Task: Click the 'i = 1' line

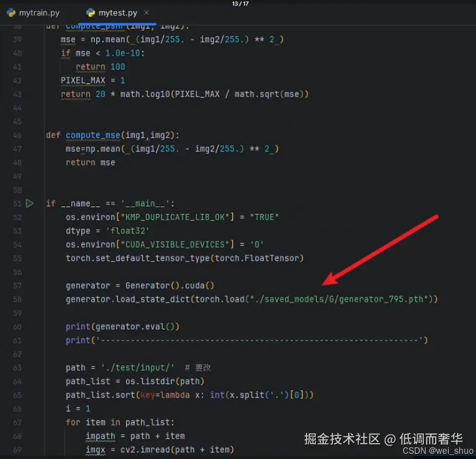Action: pyautogui.click(x=78, y=409)
